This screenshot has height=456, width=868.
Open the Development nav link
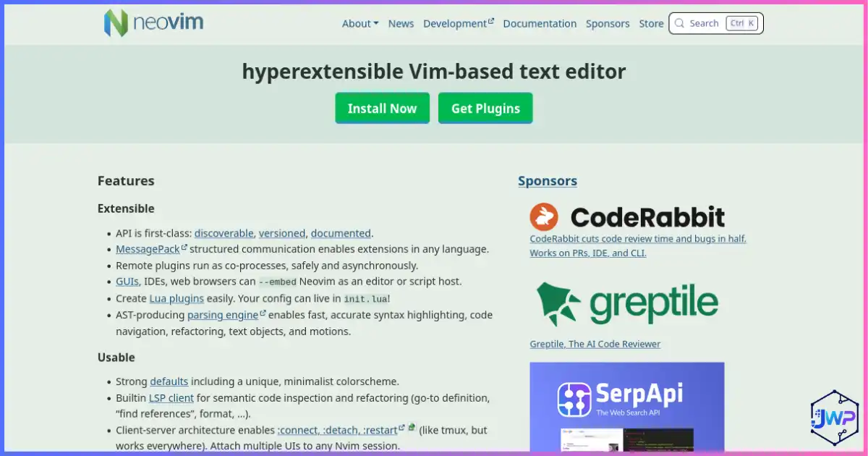coord(455,23)
